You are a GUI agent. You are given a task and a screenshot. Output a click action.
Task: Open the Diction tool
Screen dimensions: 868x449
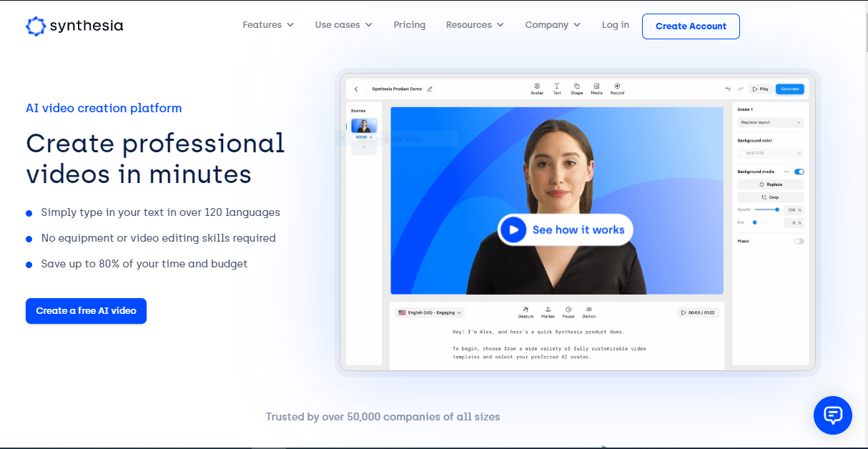pos(588,312)
